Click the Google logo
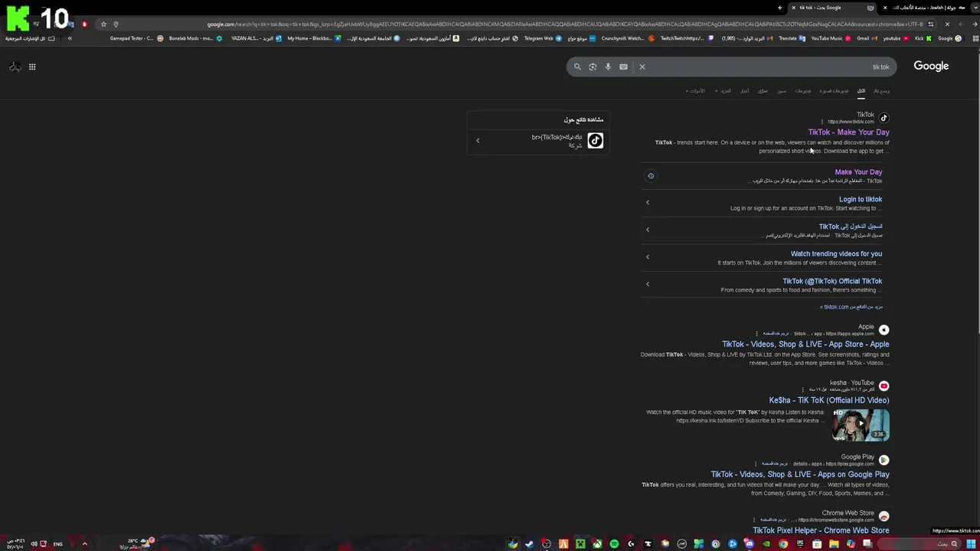 click(x=931, y=66)
